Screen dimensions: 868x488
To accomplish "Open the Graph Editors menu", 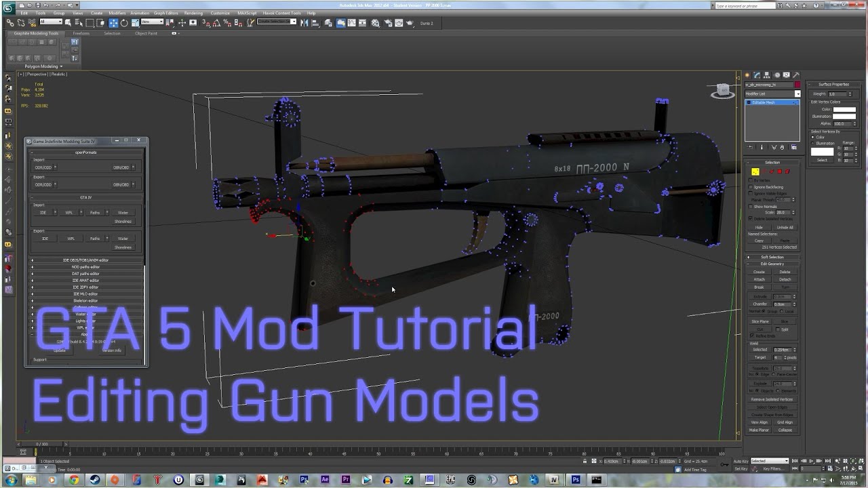I will [x=165, y=13].
